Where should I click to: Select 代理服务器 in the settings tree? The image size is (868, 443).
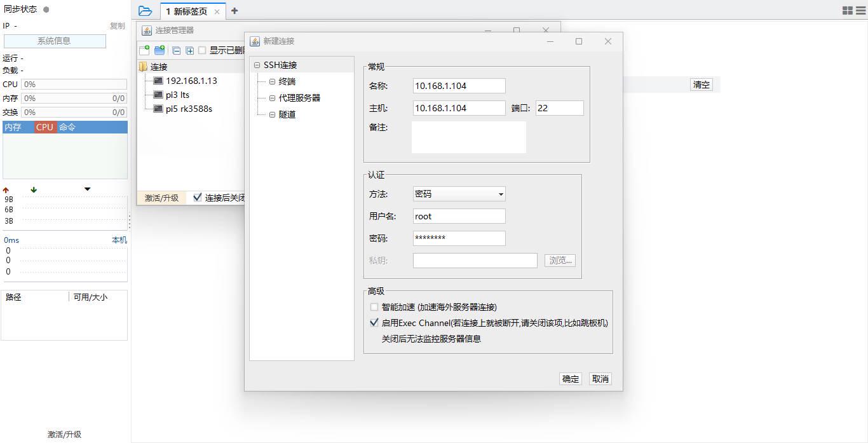(x=299, y=98)
